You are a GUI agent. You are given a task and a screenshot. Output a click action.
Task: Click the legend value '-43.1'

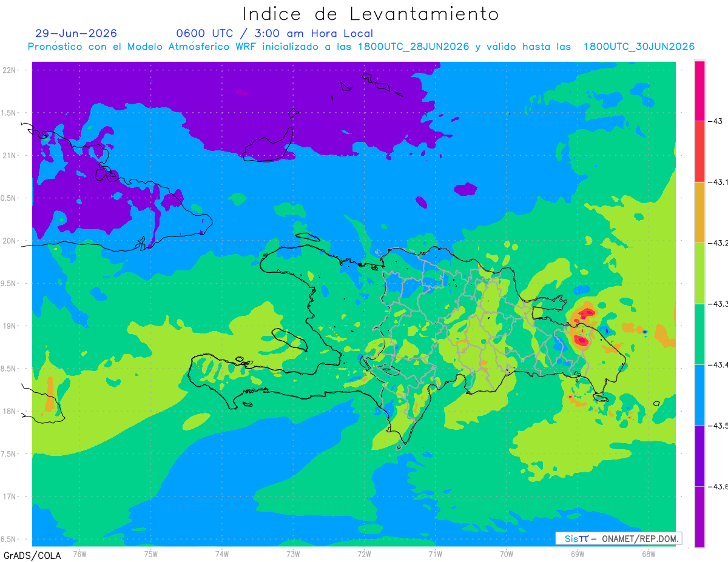718,182
